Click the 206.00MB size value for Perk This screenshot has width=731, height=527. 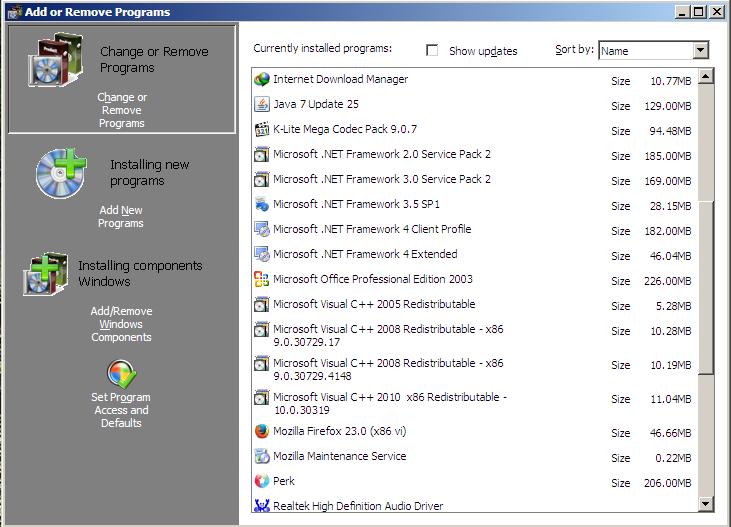668,483
